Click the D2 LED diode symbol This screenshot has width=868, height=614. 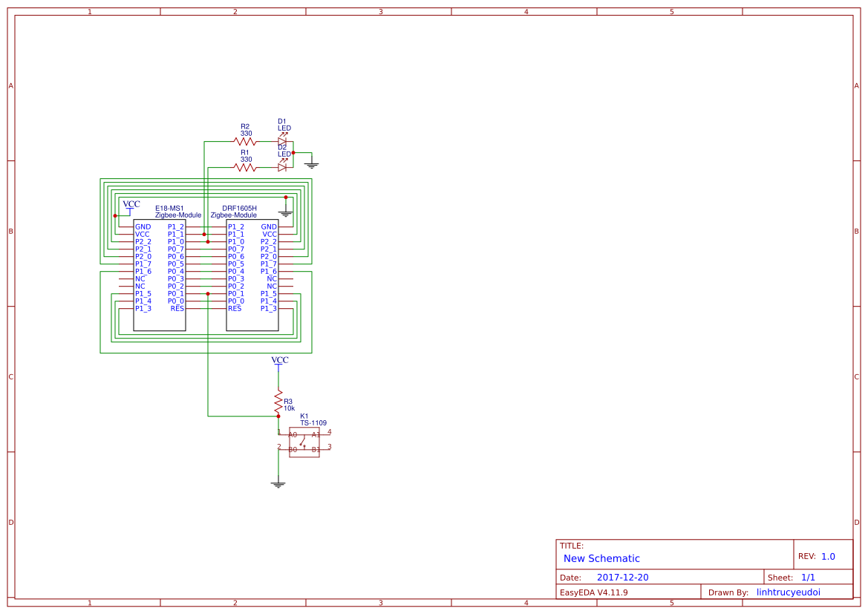[282, 167]
